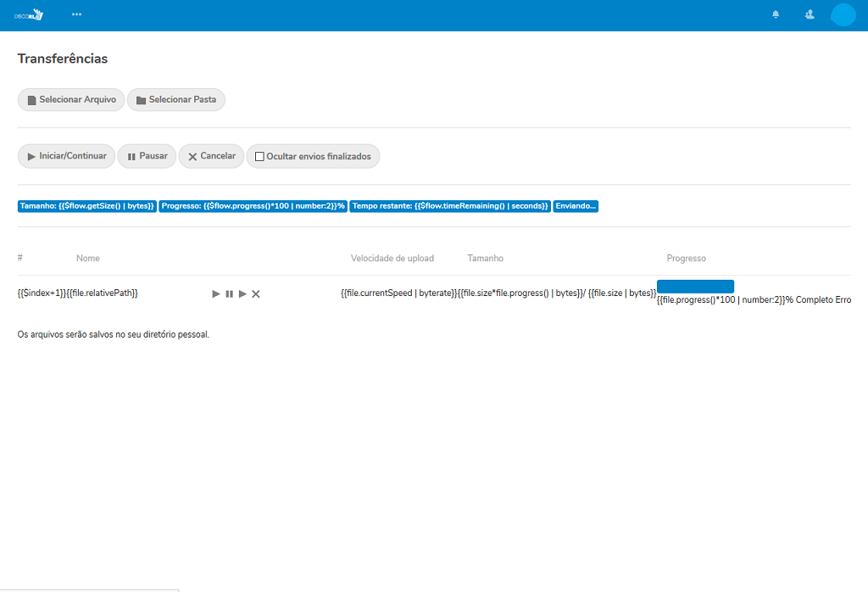Resume the file upload via play icon
868x592 pixels.
(215, 293)
